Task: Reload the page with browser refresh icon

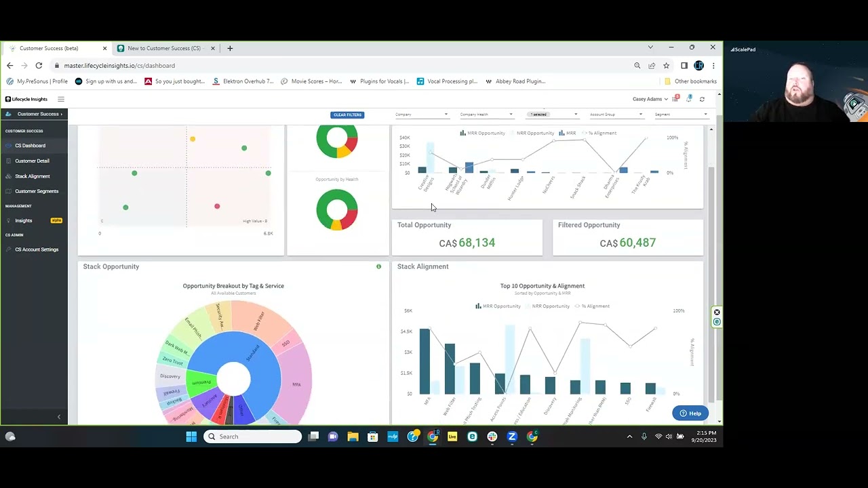Action: click(x=39, y=66)
